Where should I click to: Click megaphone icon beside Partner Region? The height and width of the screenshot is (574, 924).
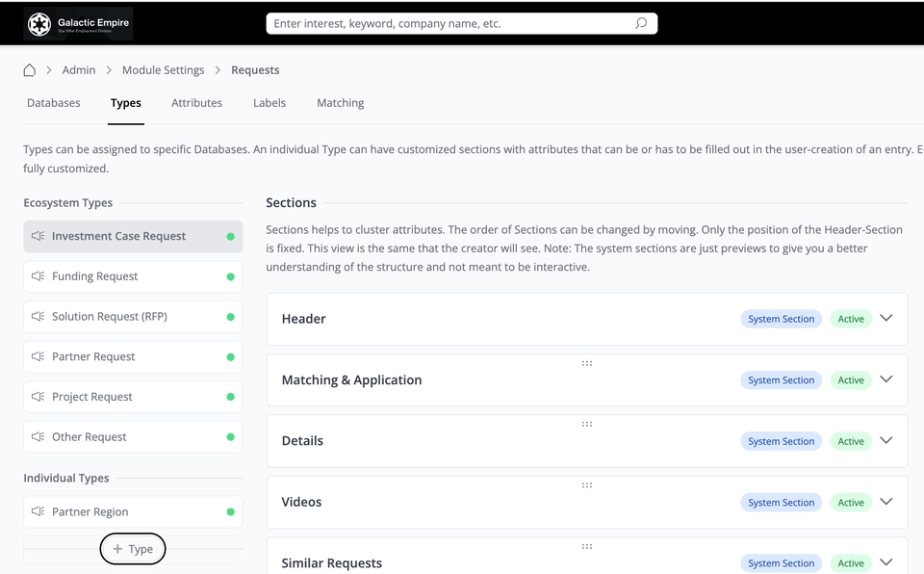point(38,512)
